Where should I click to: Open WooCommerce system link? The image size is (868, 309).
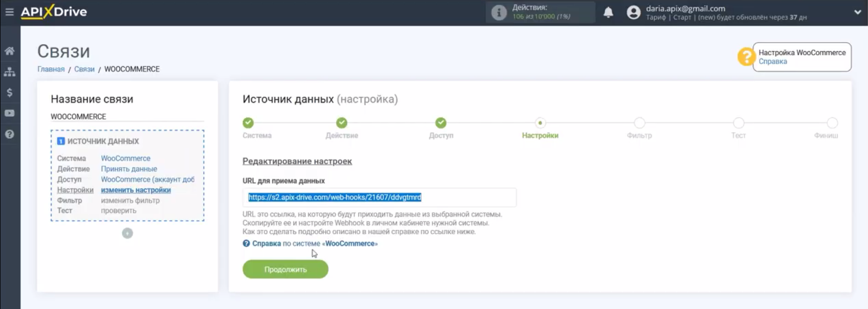click(125, 159)
